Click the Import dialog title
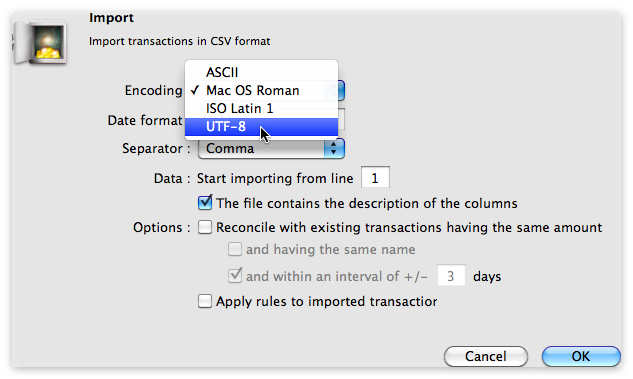This screenshot has height=379, width=633. click(x=111, y=18)
